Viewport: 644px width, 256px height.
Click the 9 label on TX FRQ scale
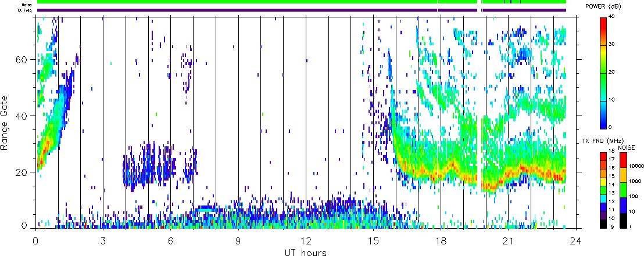(612, 227)
